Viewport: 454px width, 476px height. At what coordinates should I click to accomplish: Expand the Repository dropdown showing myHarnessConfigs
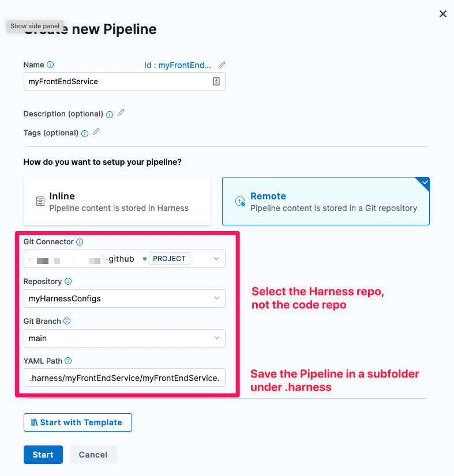coord(125,299)
